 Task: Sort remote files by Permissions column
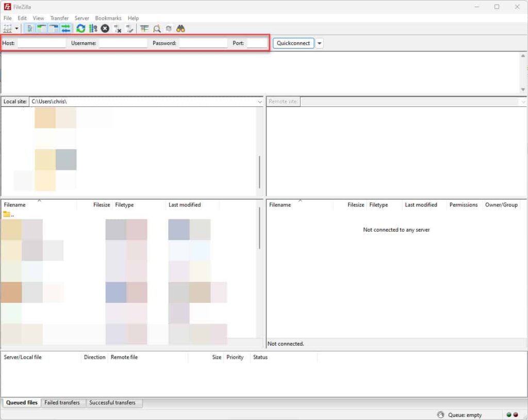tap(464, 205)
